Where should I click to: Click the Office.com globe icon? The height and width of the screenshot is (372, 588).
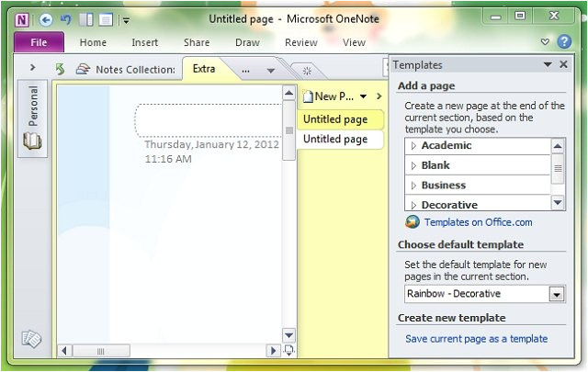click(x=413, y=221)
